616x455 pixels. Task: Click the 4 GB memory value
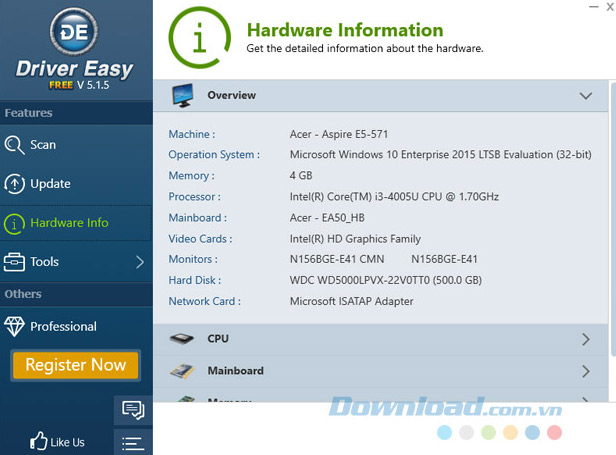pos(301,176)
